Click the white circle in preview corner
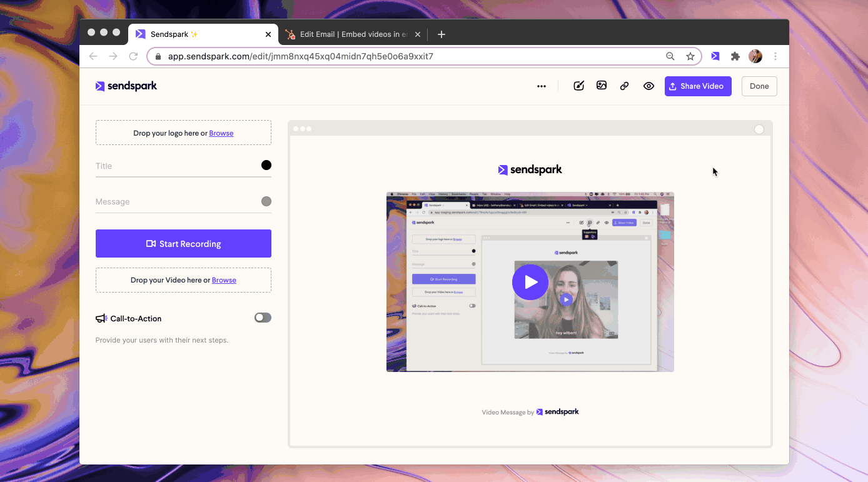 [x=759, y=129]
